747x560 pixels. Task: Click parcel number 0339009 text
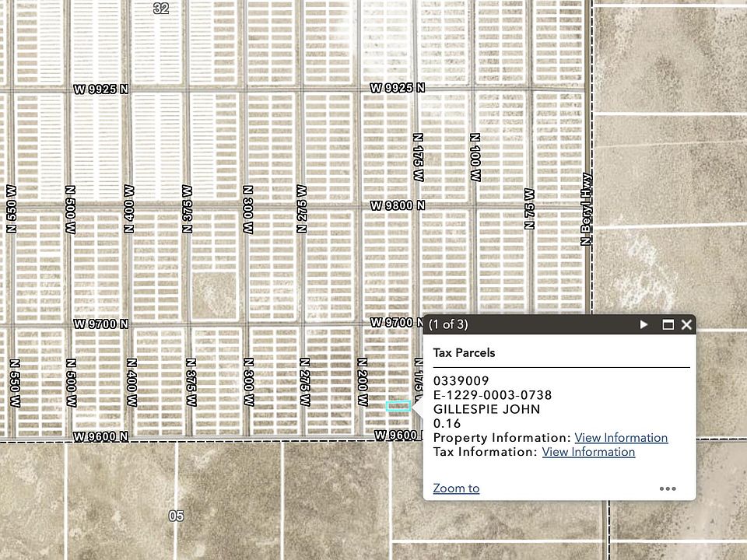tap(461, 381)
